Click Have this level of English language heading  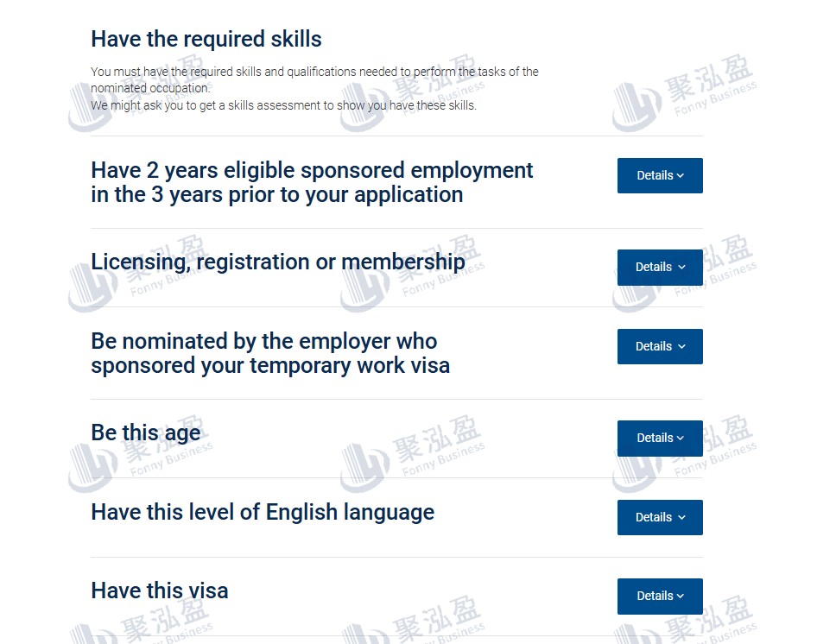(x=263, y=512)
